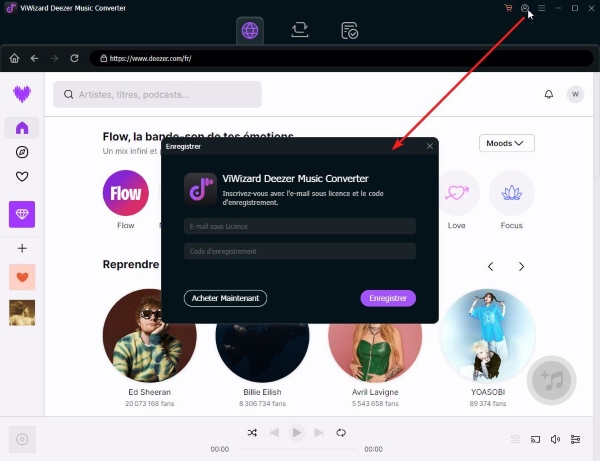Select the Love mood icon
The height and width of the screenshot is (461, 600).
457,193
